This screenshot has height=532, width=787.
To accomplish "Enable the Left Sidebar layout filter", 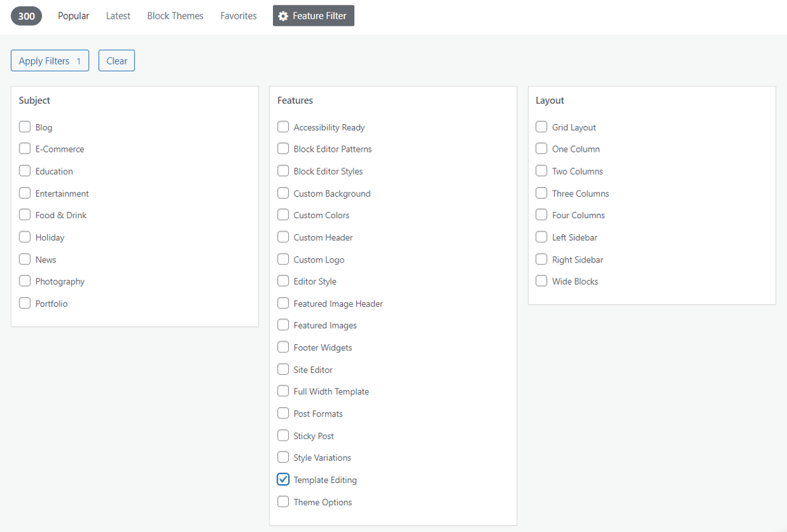I will coord(541,237).
